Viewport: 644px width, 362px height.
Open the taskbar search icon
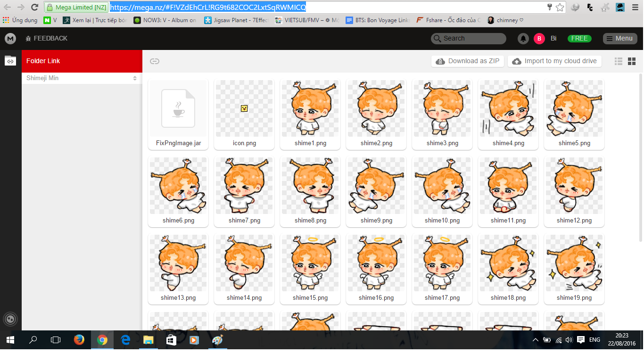(x=33, y=340)
